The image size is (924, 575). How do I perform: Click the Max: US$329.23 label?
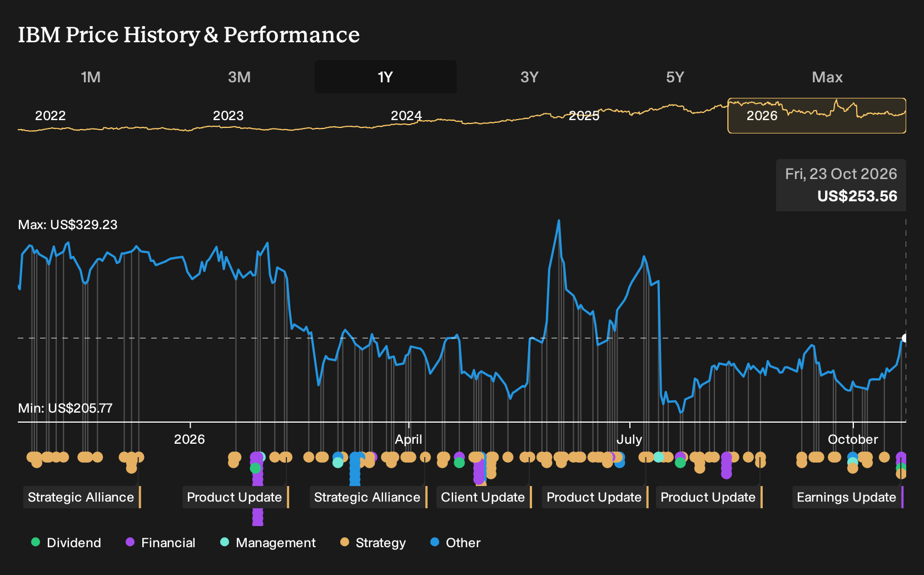click(x=68, y=225)
